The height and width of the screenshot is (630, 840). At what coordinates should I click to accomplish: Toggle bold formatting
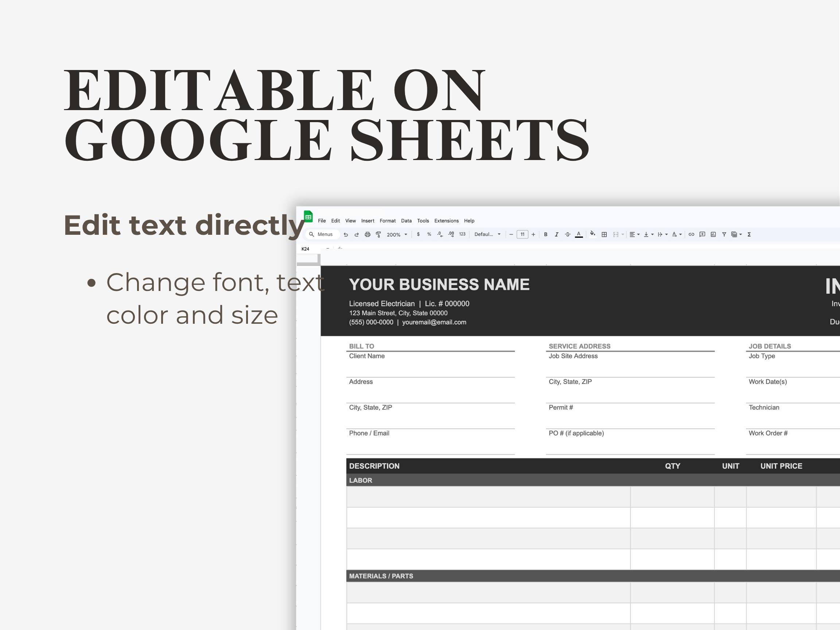[546, 234]
